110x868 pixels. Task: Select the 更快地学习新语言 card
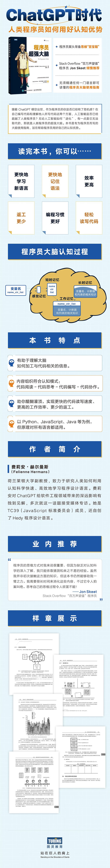21,181
